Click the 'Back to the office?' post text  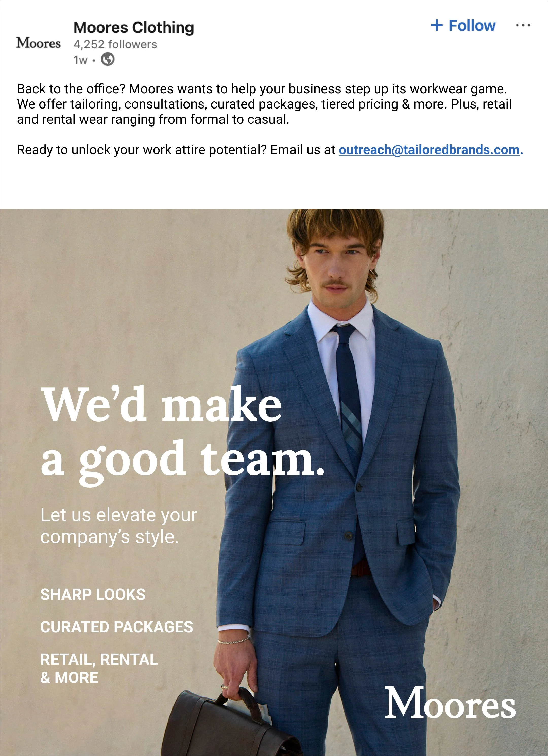[264, 104]
